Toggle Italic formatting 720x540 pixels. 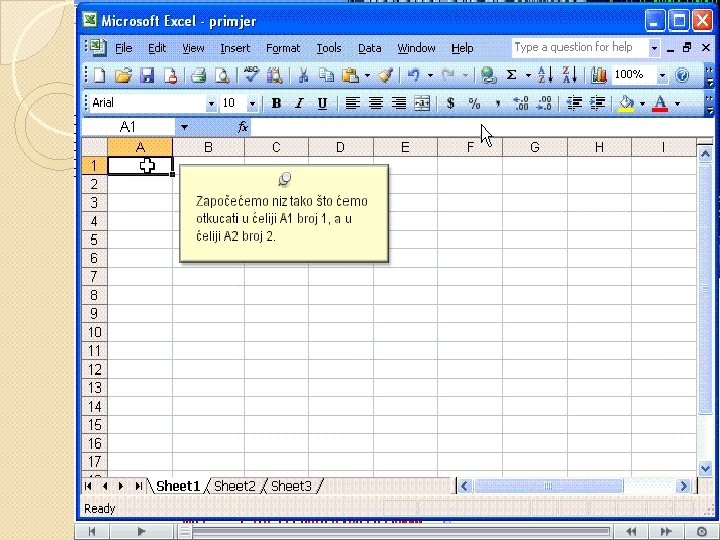pyautogui.click(x=299, y=104)
